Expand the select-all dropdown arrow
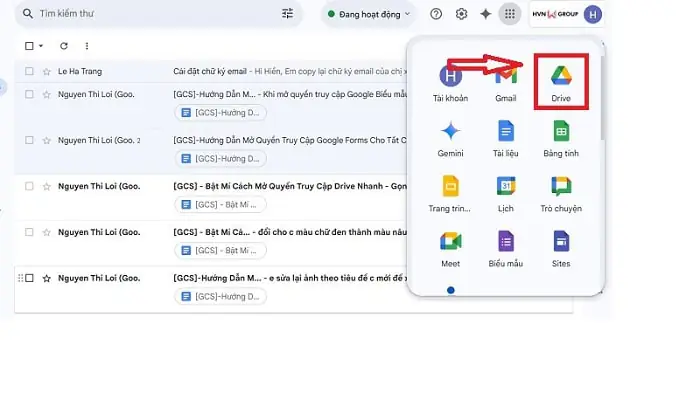The height and width of the screenshot is (393, 700). click(x=41, y=46)
